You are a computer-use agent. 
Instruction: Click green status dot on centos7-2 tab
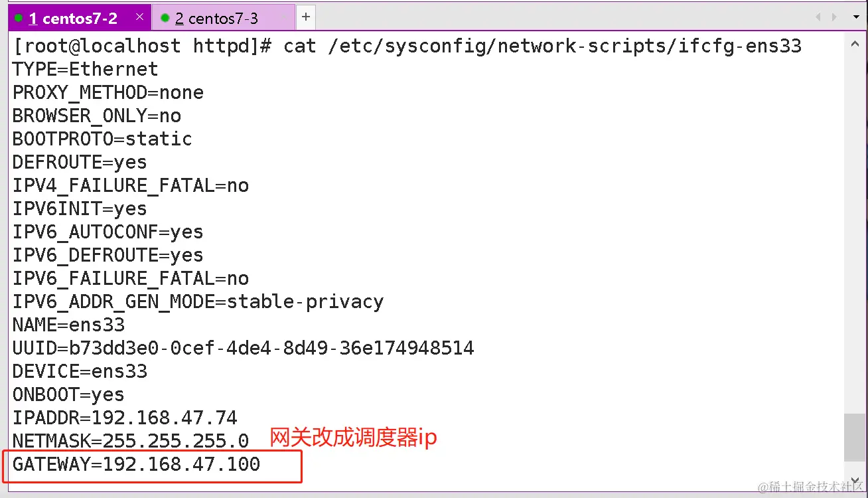(19, 19)
